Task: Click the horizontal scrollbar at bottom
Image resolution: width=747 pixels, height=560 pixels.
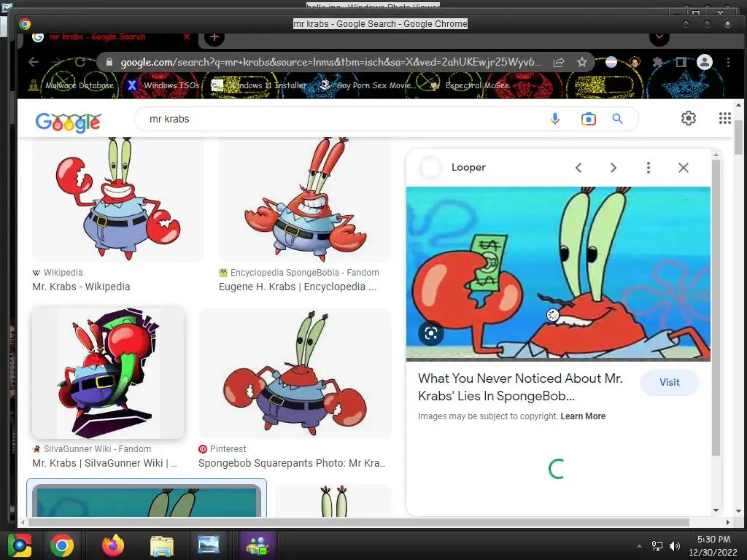Action: click(358, 522)
